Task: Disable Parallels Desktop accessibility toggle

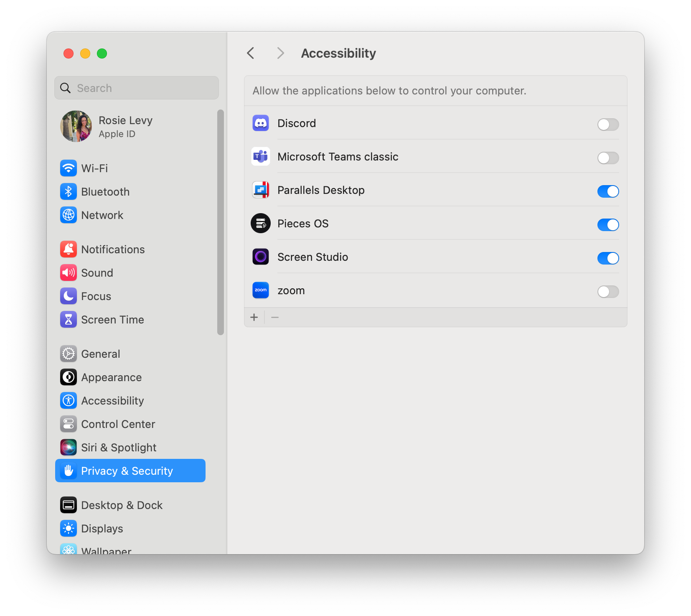Action: click(x=608, y=191)
